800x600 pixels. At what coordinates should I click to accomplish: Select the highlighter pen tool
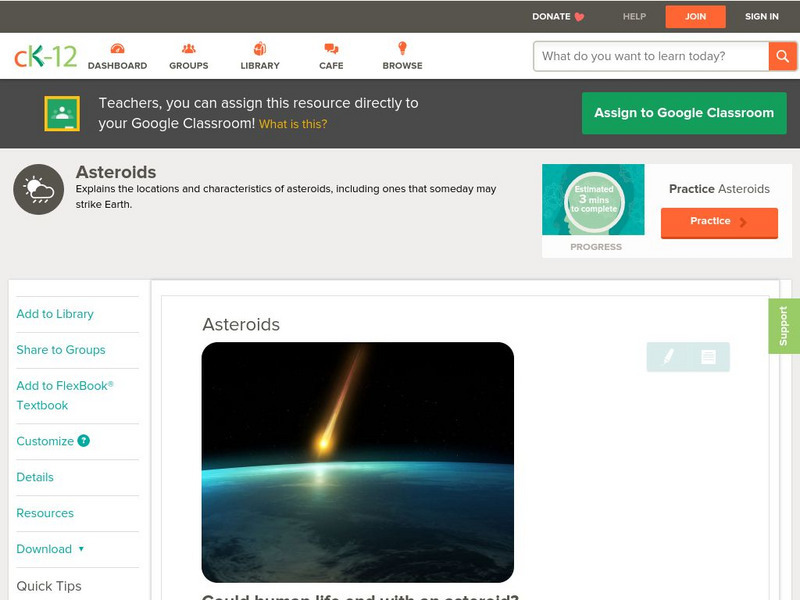[x=668, y=357]
